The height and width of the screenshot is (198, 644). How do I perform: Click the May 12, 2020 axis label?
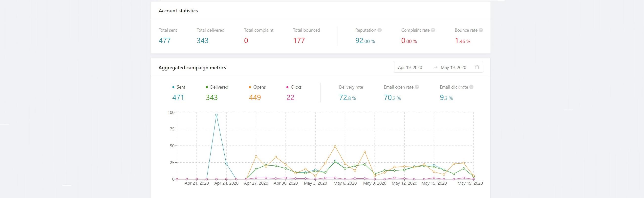404,183
